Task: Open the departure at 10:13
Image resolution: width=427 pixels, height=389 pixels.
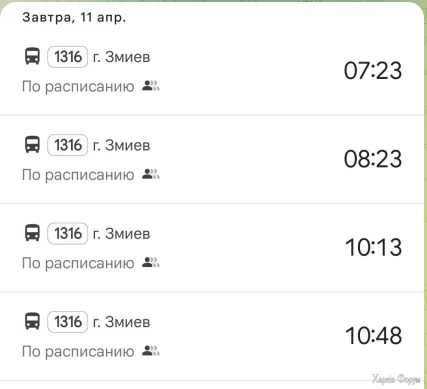Action: pyautogui.click(x=212, y=248)
